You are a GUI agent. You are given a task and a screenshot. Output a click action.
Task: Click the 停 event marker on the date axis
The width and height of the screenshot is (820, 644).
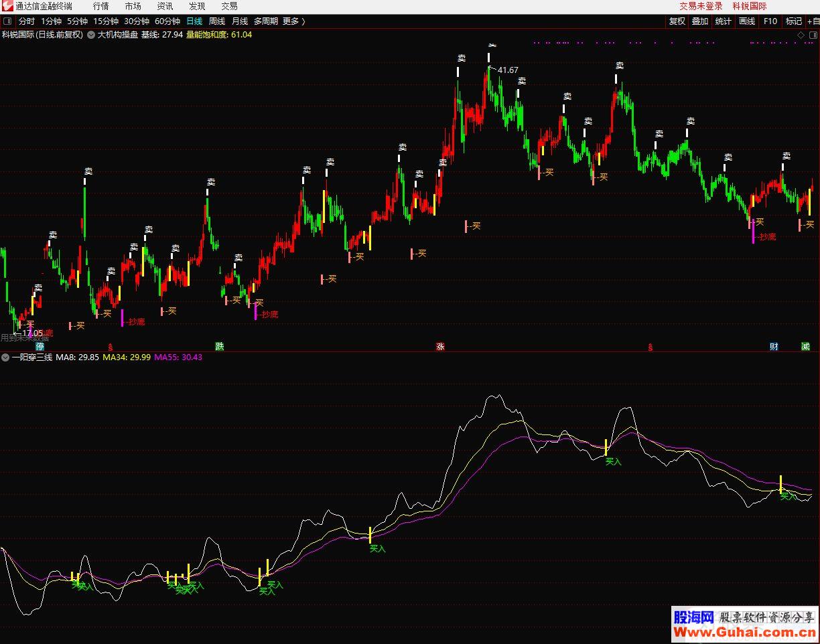(x=40, y=347)
